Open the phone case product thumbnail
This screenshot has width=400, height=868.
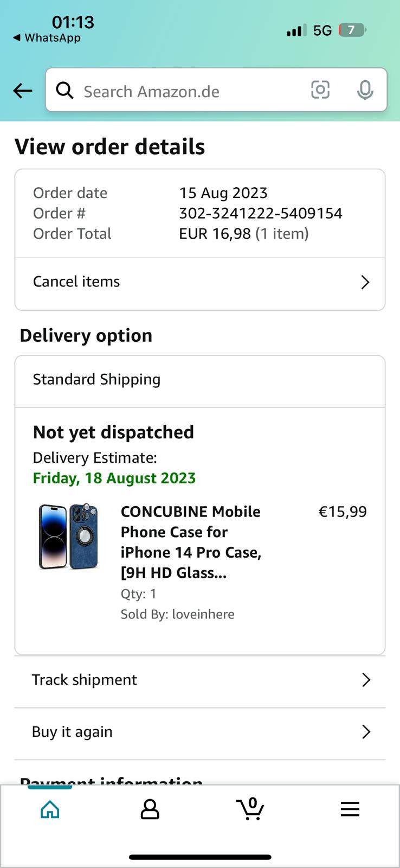(68, 537)
